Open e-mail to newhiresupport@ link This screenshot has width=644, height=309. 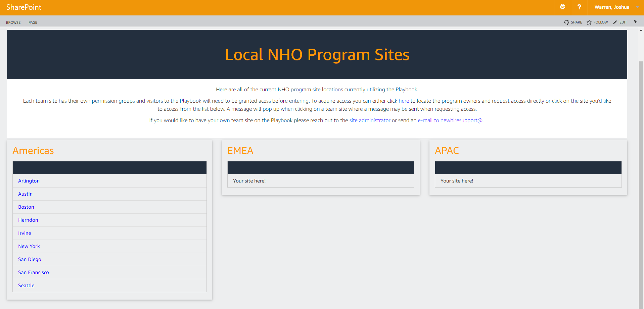click(450, 120)
